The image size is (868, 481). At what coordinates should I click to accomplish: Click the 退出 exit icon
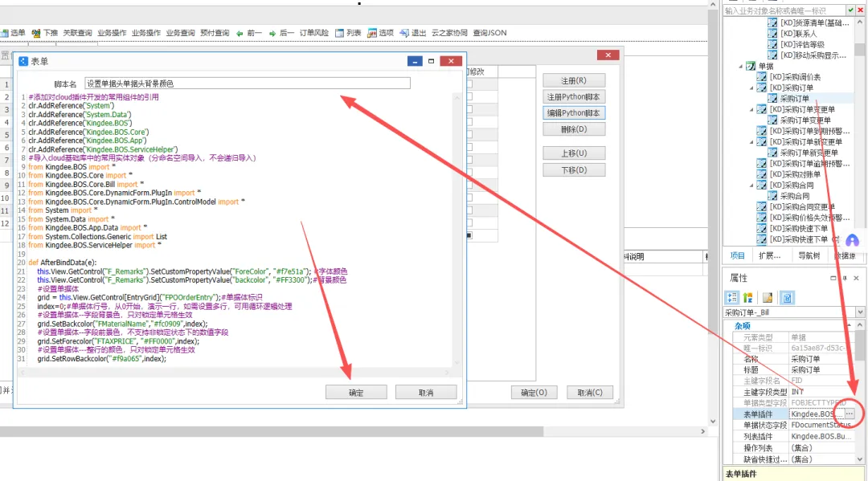pos(404,33)
